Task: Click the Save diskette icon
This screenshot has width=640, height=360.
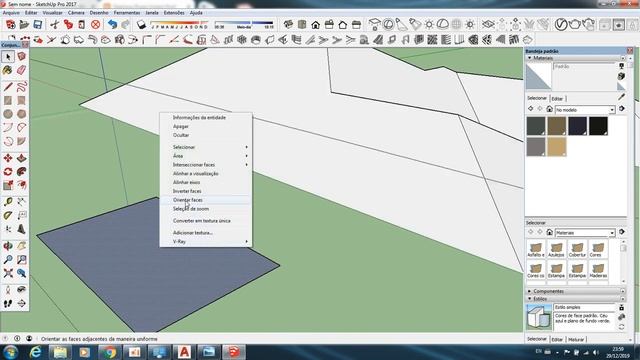Action: [38, 24]
